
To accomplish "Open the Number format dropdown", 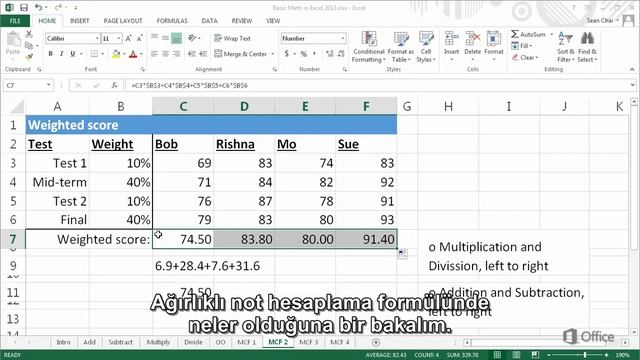I will click(x=342, y=38).
